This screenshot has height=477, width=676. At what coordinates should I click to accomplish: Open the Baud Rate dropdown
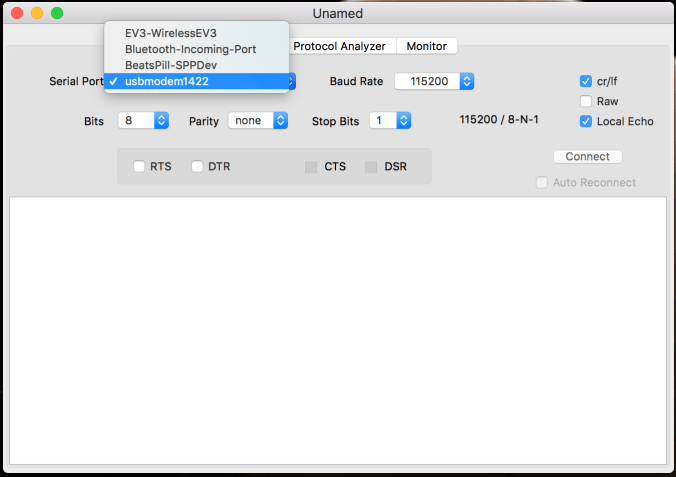pyautogui.click(x=434, y=81)
